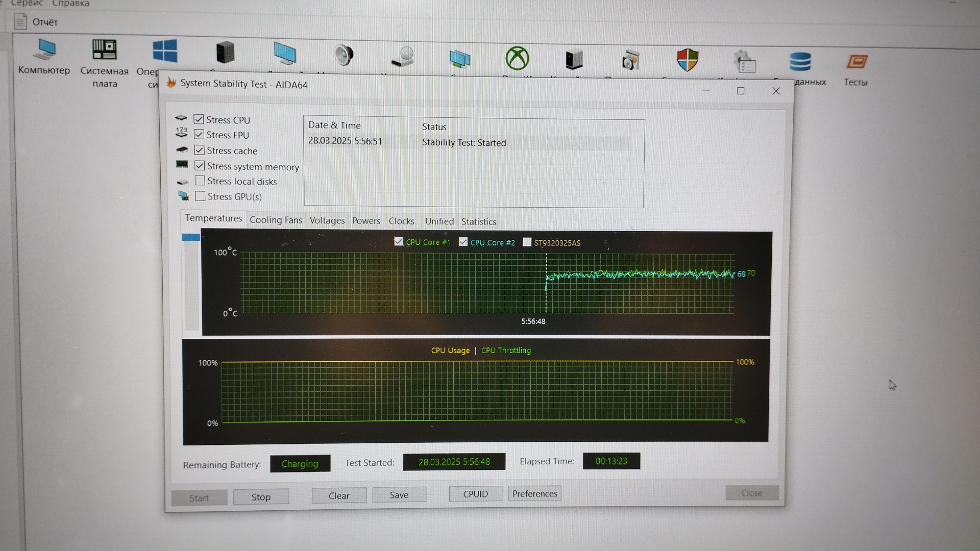Switch to the Statistics tab
980x551 pixels.
[478, 221]
